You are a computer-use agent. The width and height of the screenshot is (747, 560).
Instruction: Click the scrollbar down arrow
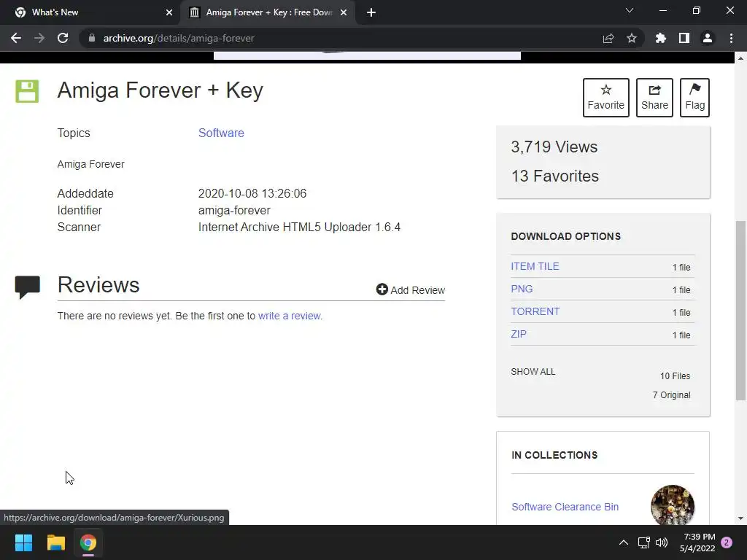pyautogui.click(x=740, y=518)
